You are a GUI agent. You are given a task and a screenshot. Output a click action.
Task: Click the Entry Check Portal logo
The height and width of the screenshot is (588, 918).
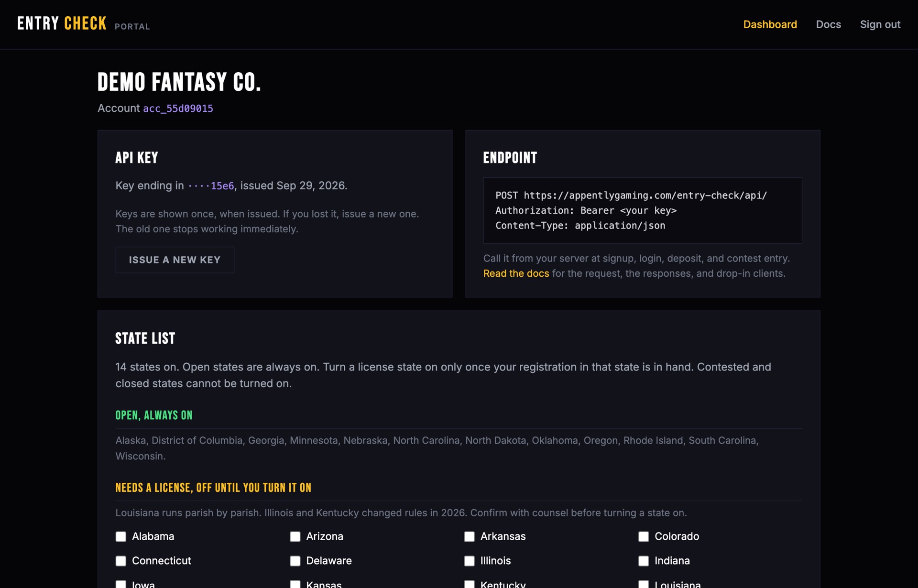[x=84, y=24]
